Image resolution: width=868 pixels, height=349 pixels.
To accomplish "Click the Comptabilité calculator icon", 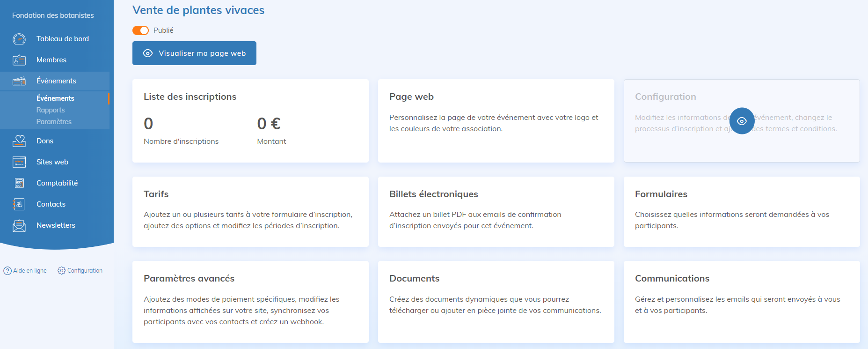I will click(19, 183).
